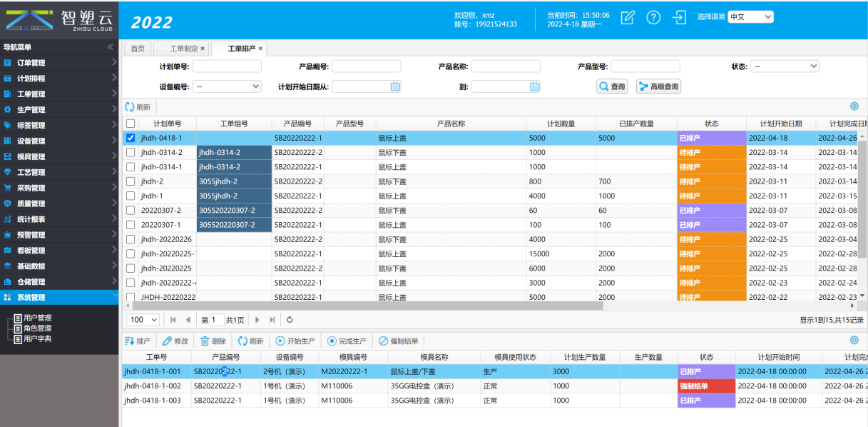Click pager reload icon

tap(290, 320)
